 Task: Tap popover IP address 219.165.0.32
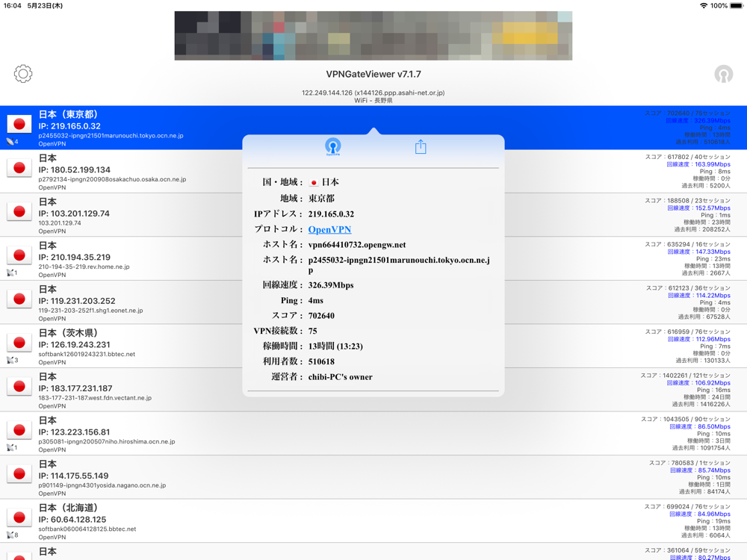point(331,214)
